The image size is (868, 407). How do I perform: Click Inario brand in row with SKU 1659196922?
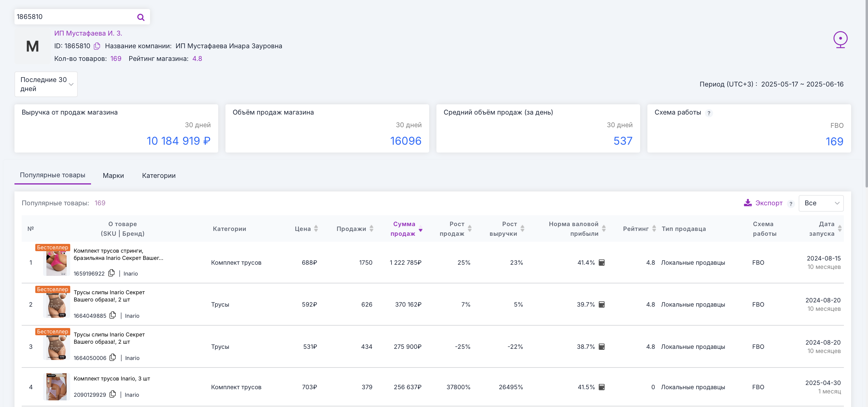(131, 273)
